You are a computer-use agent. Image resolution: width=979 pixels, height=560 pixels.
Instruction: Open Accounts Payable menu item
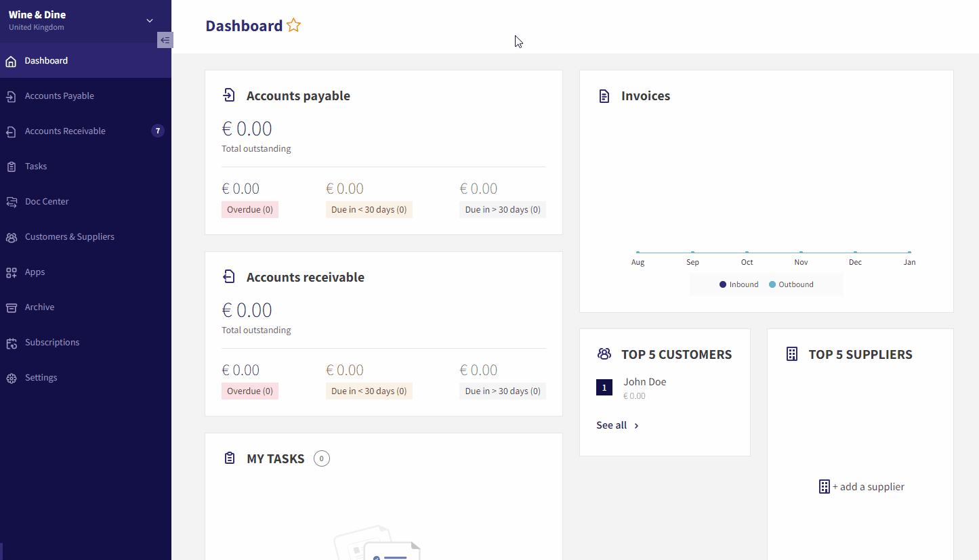coord(85,96)
